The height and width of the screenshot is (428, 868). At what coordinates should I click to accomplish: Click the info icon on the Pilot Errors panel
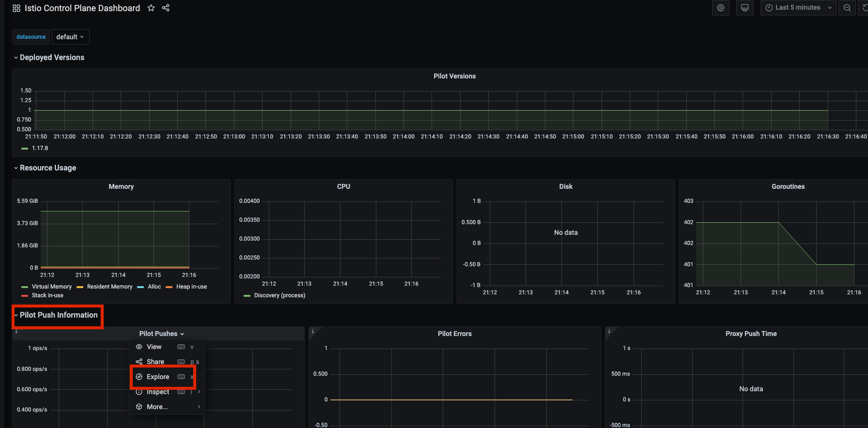[312, 331]
